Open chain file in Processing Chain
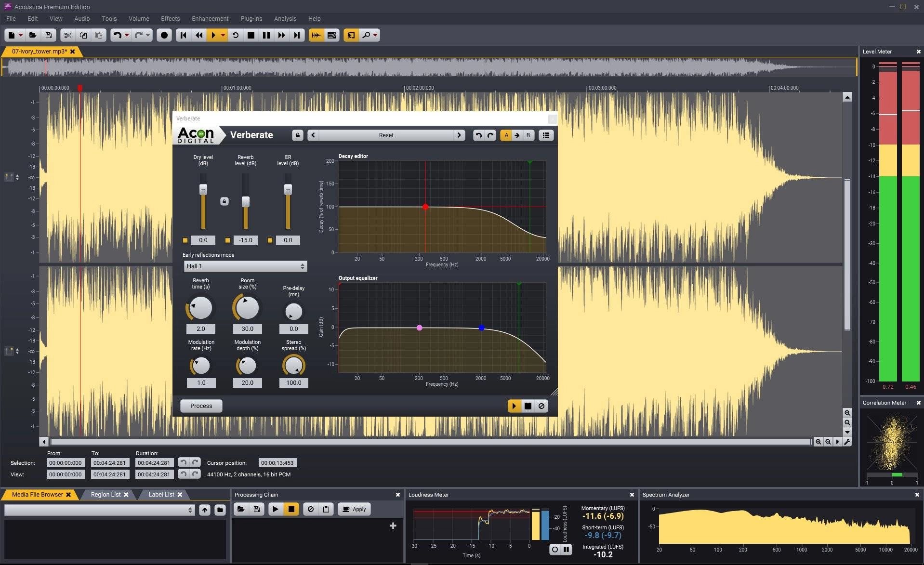The image size is (924, 565). (241, 509)
